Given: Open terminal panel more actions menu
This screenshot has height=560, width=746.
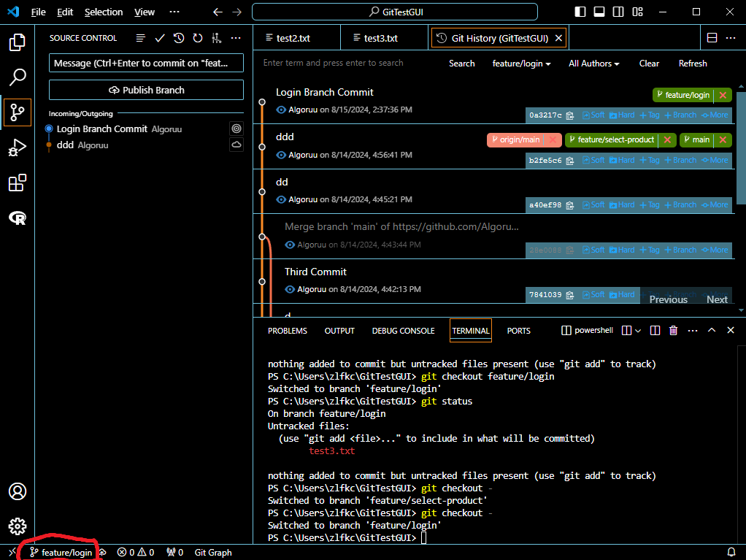Looking at the screenshot, I should [693, 330].
